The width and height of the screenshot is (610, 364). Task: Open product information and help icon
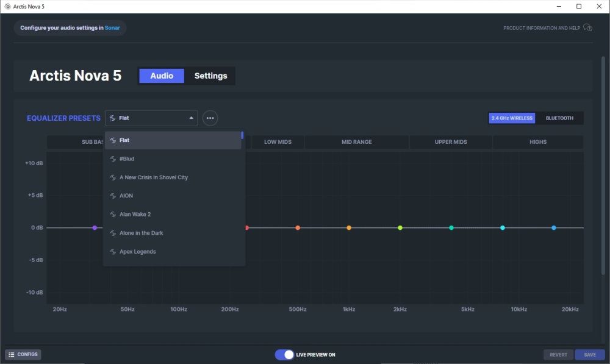[587, 27]
